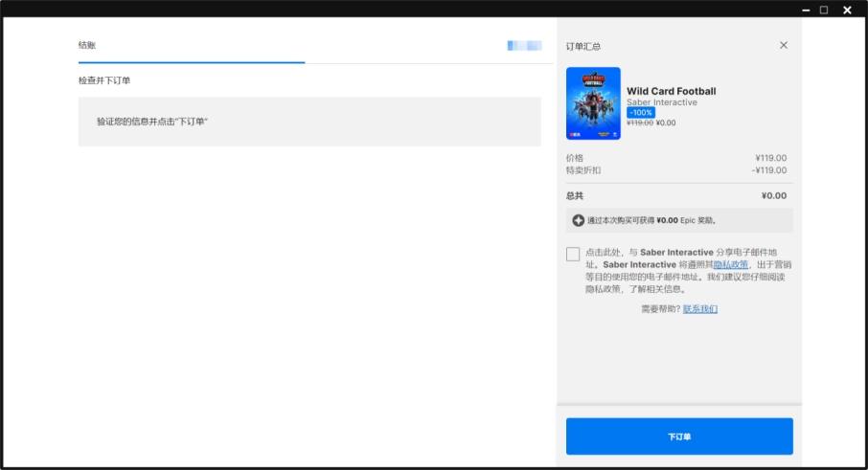Click the plus icon beside Epic rewards
Screen dimensions: 868x470
[578, 220]
